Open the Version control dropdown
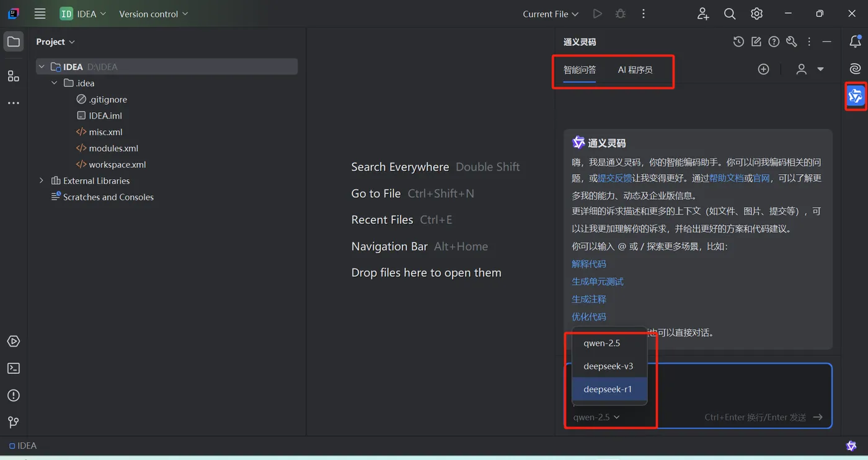The height and width of the screenshot is (460, 868). point(153,14)
